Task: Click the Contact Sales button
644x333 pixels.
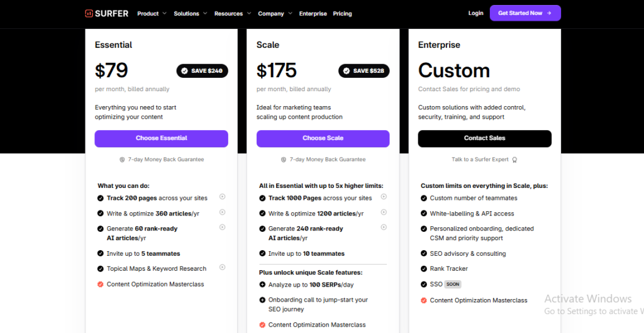Action: [x=485, y=139]
